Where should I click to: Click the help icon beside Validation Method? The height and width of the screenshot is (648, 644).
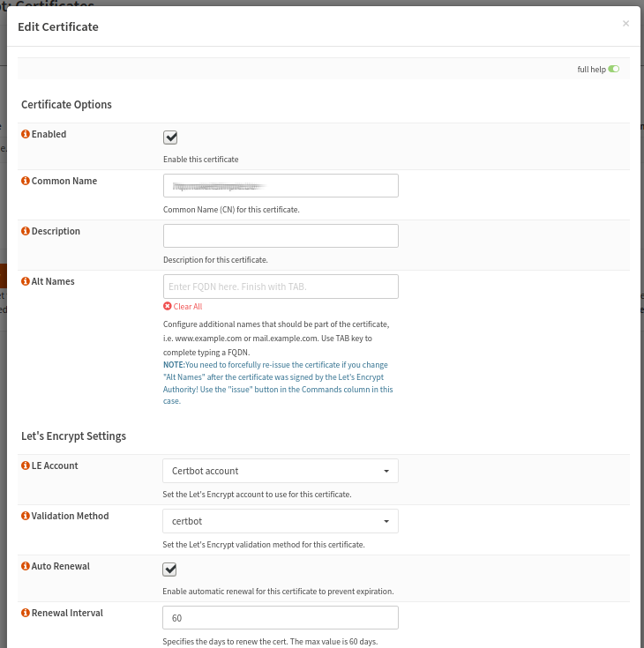(26, 516)
